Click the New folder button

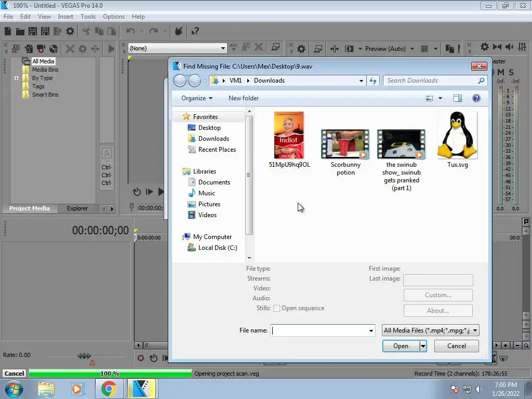[244, 98]
